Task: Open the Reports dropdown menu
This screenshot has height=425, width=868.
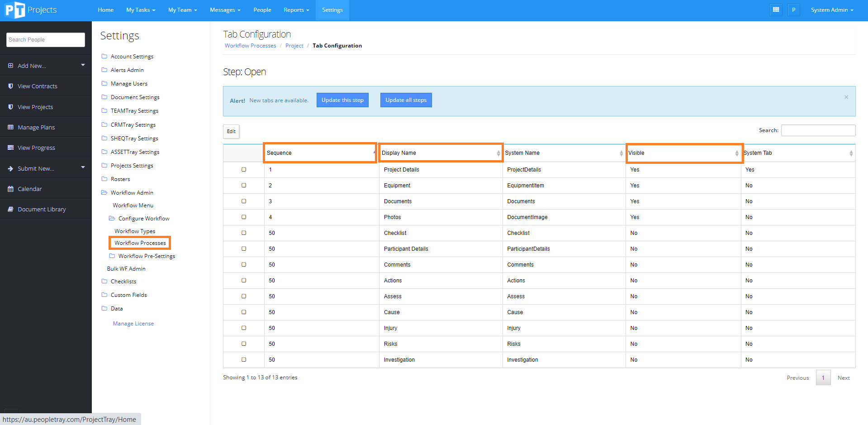Action: pos(296,10)
